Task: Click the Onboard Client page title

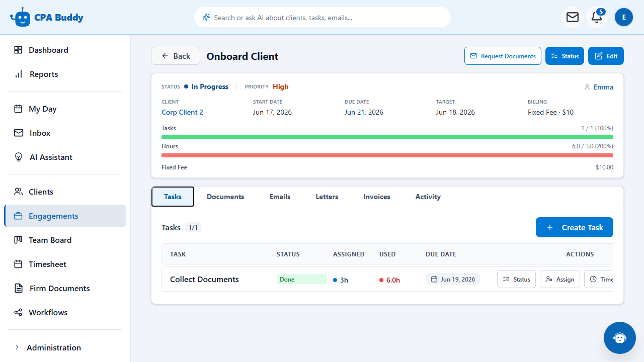Action: (x=243, y=56)
